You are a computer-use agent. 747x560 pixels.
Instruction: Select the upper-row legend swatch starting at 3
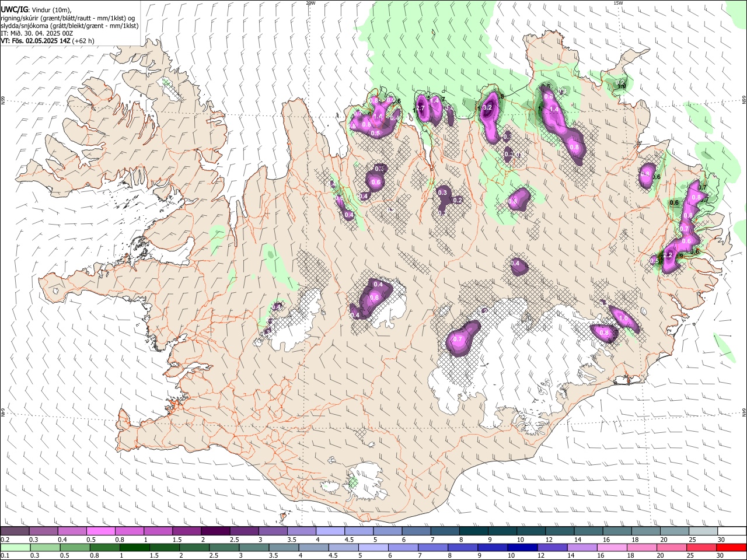point(273,531)
